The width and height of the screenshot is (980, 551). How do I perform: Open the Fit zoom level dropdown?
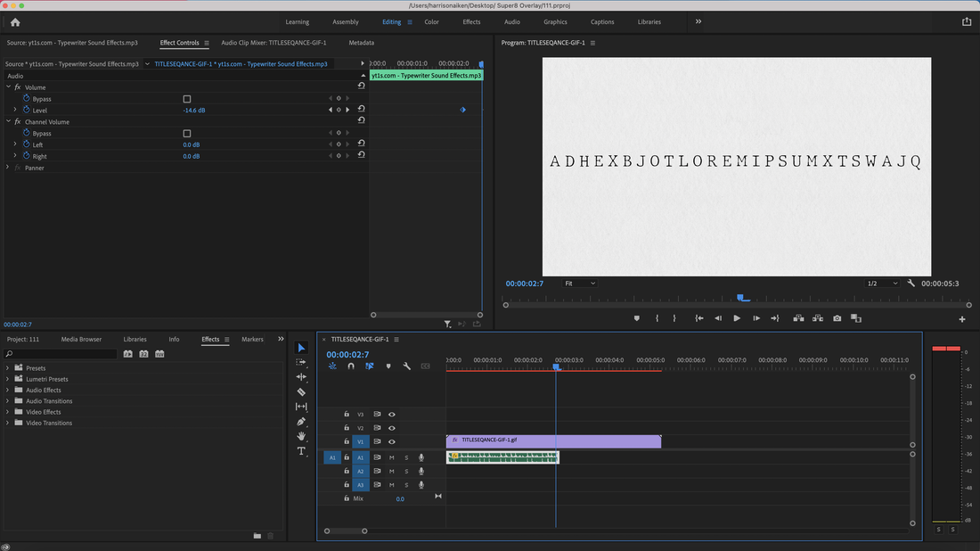click(579, 284)
